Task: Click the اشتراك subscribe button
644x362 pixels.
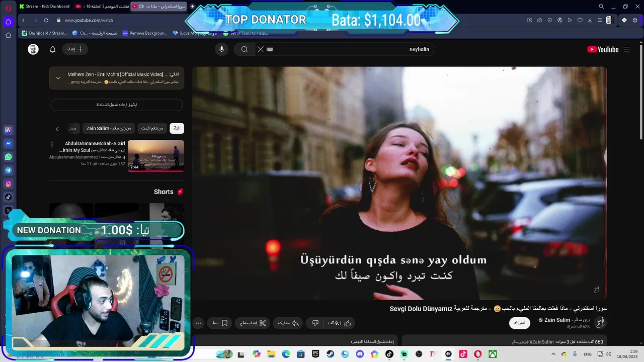Action: click(x=520, y=323)
